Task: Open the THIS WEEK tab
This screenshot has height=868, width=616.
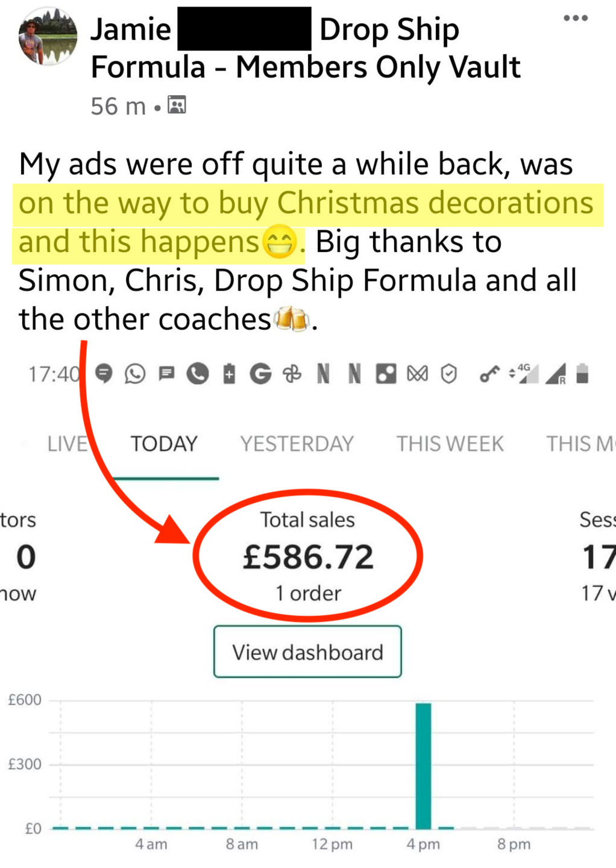Action: tap(450, 444)
